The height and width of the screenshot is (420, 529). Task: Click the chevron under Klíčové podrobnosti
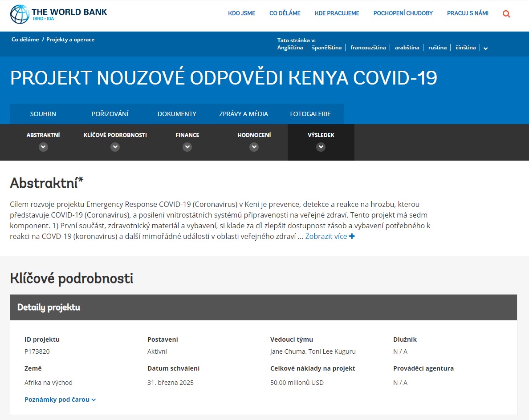[115, 147]
